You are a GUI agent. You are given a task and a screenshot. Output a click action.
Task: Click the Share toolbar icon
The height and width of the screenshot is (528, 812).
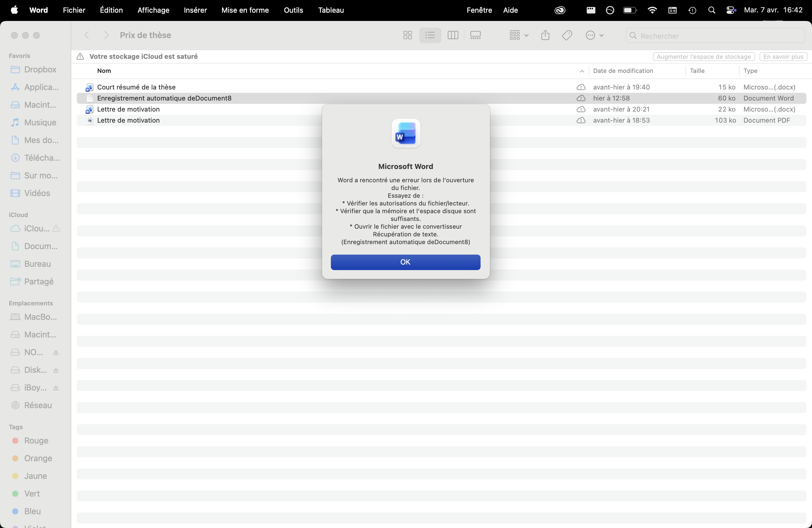pos(545,35)
